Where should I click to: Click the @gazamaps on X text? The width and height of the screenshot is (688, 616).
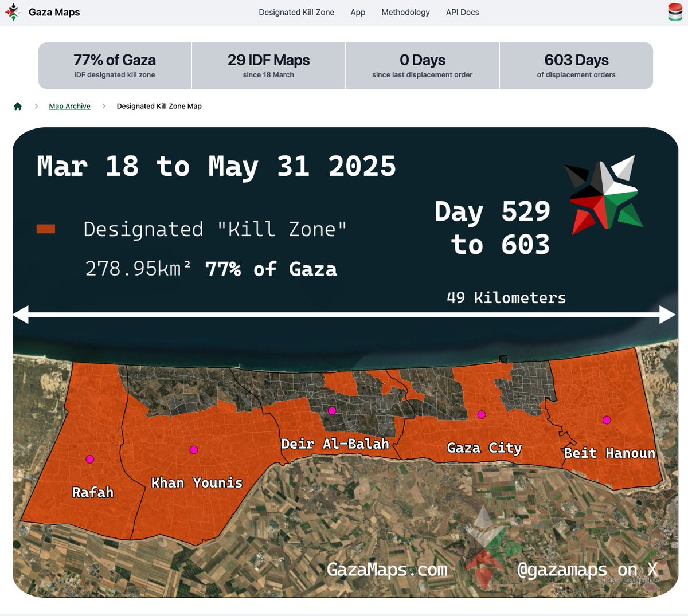(587, 570)
